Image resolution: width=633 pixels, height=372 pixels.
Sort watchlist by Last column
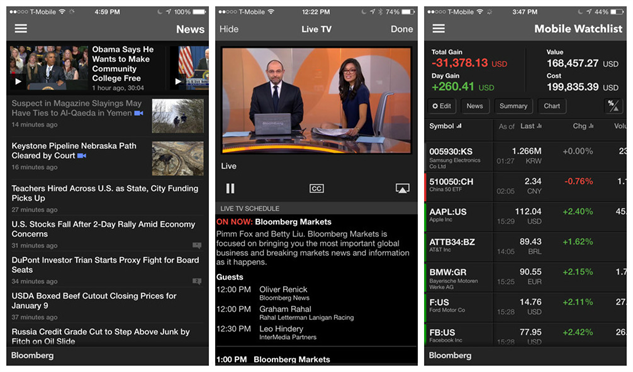(x=531, y=126)
